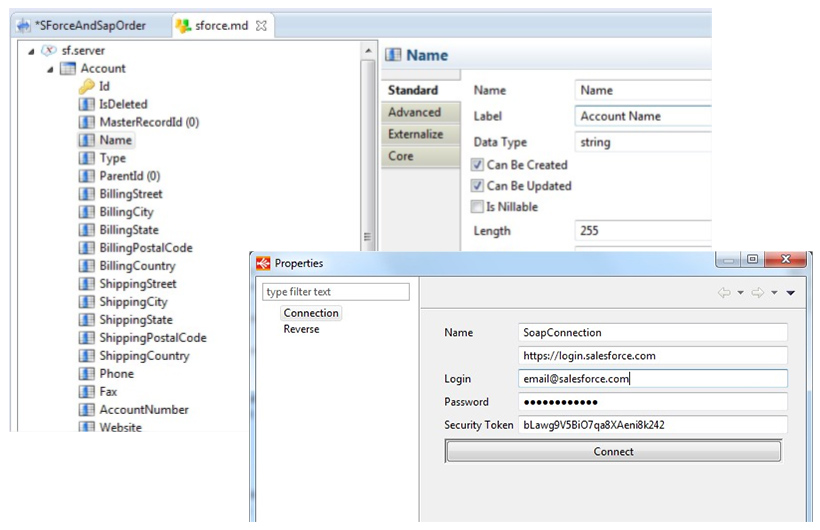The width and height of the screenshot is (820, 530).
Task: Click the BillingStreet column icon
Action: click(x=86, y=194)
